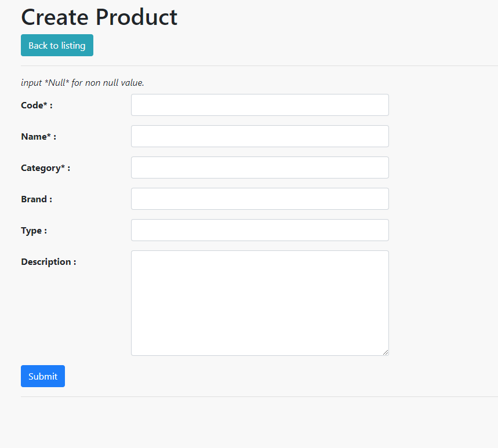Click the Create Product page heading
The height and width of the screenshot is (448, 498).
click(99, 17)
